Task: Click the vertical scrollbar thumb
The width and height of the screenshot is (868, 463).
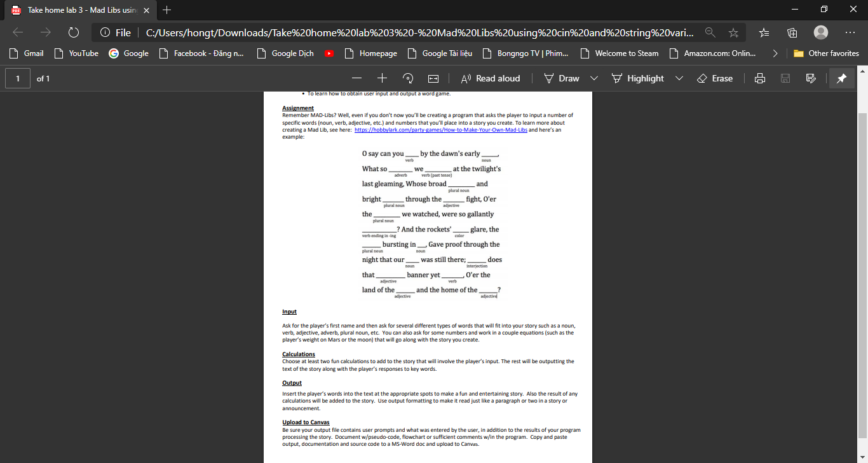Action: (862, 277)
